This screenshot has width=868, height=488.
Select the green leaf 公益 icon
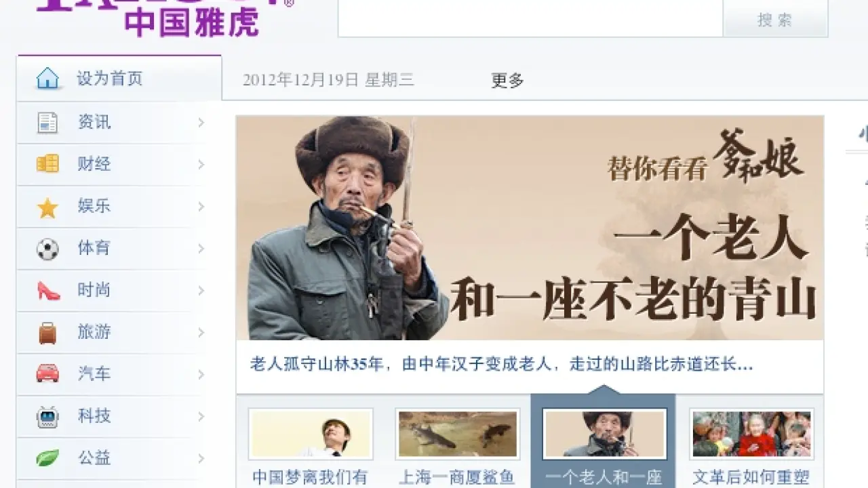click(x=47, y=458)
